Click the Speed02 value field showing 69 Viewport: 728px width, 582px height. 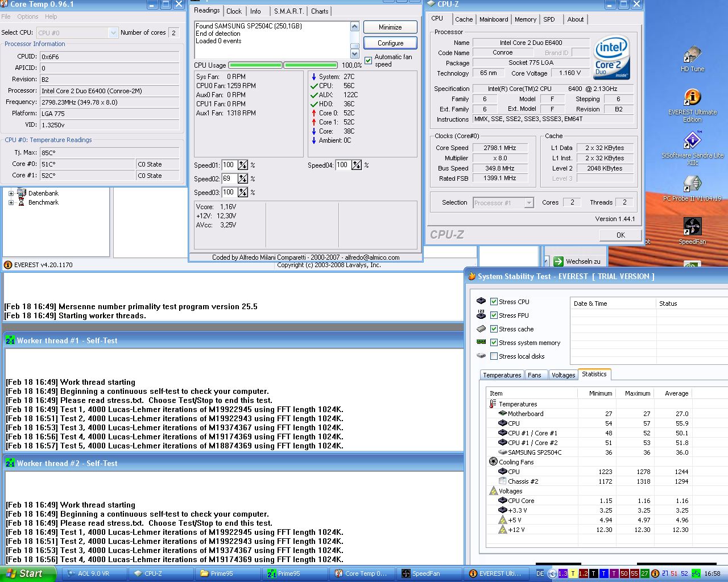point(230,178)
